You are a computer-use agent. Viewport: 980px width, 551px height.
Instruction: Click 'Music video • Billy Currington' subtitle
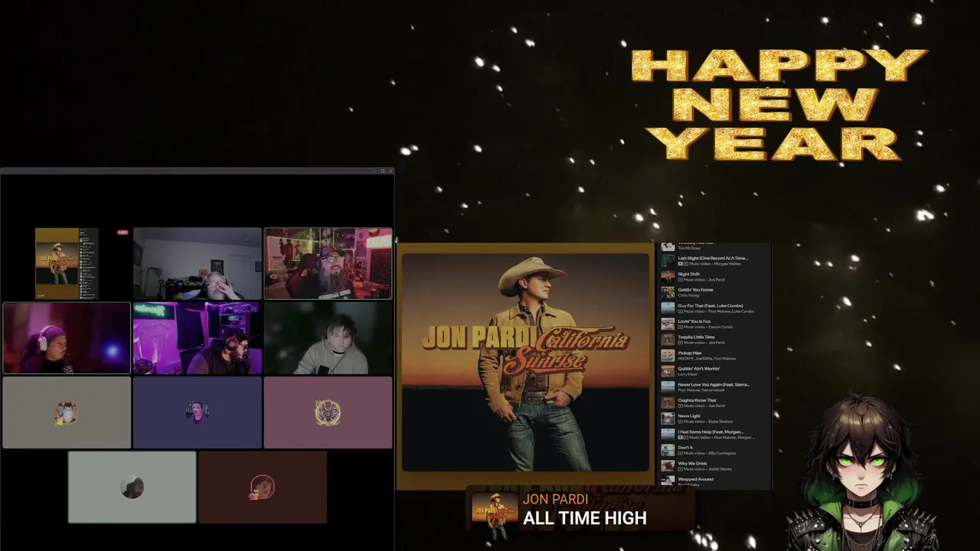point(710,453)
